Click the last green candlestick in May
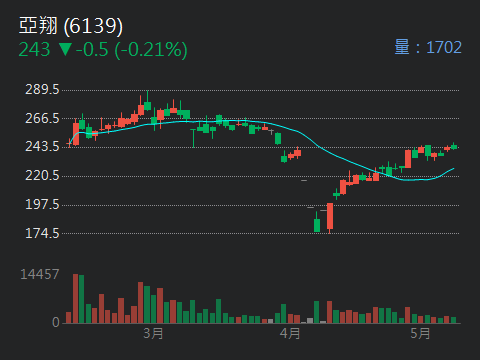 click(454, 146)
